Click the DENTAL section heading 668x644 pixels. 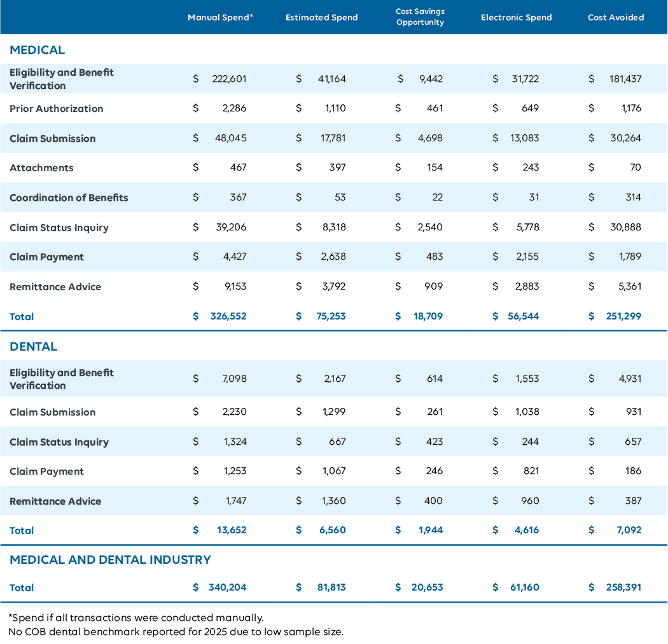(33, 346)
